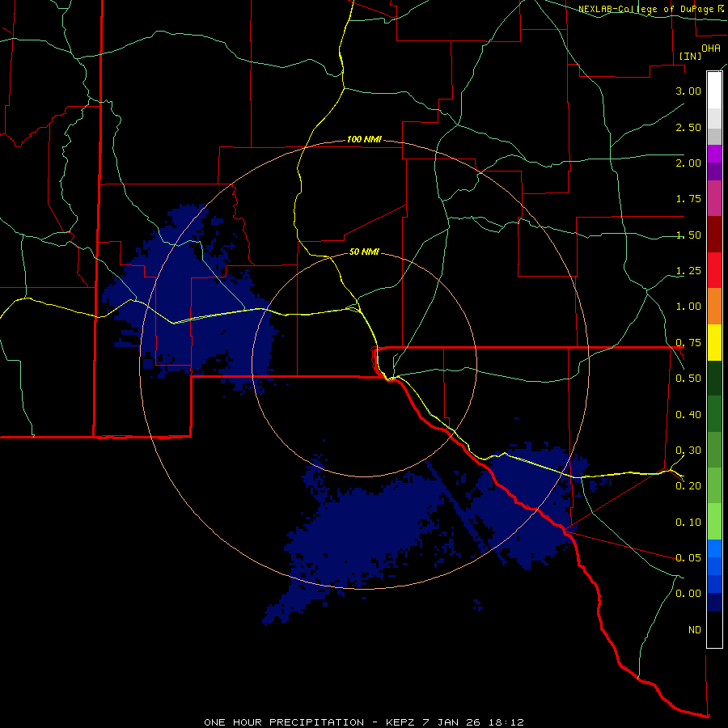728x728 pixels.
Task: Click the 0.50 legend value
Action: 688,379
